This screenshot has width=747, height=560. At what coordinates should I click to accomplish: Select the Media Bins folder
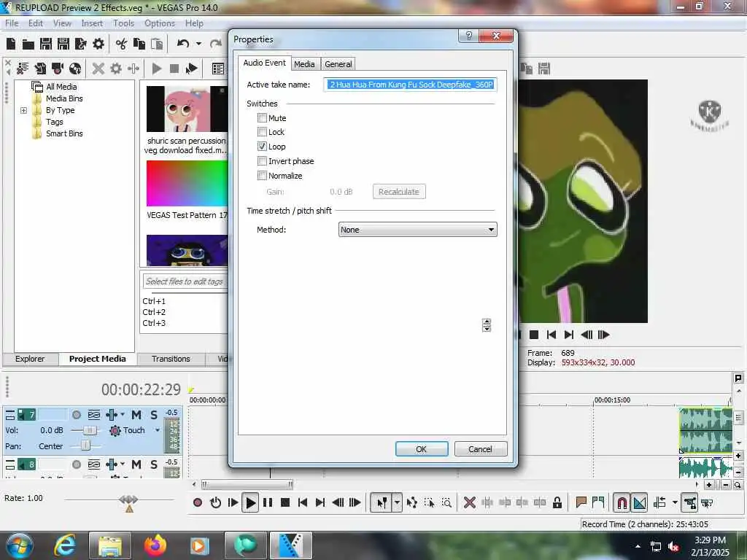click(x=64, y=98)
